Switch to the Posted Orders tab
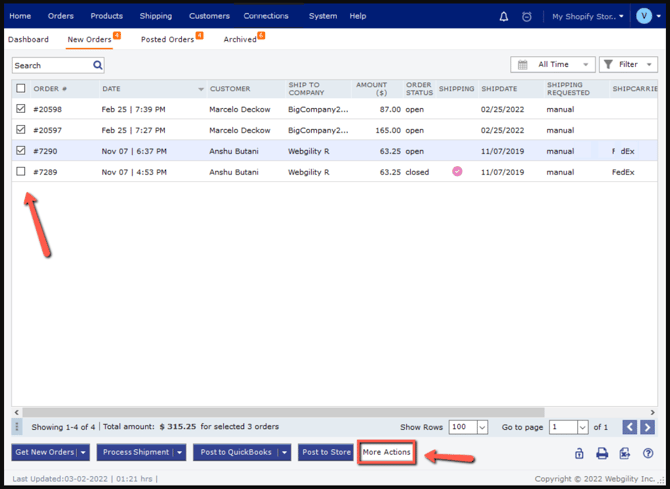 168,39
